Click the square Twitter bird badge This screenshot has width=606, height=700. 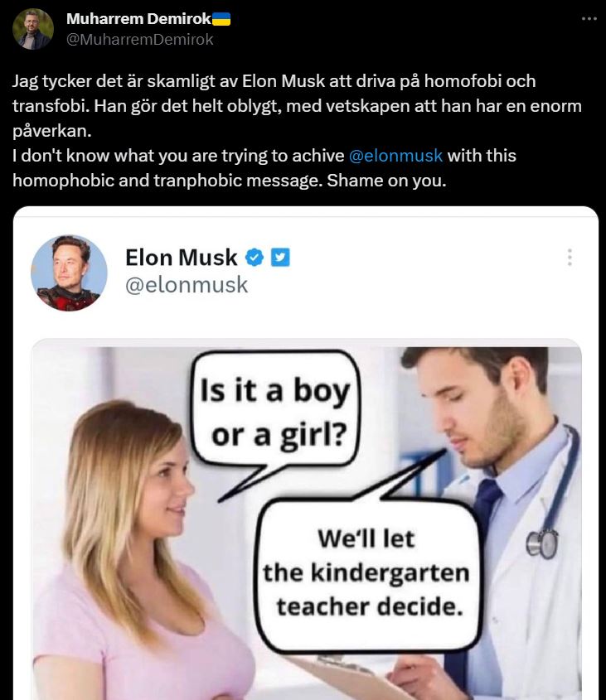(280, 258)
